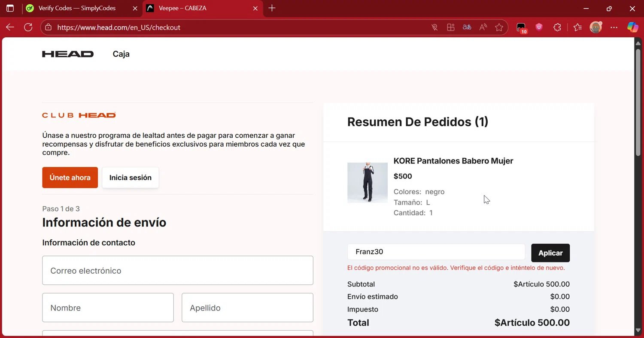Click the page vertical scrollbar thumb
Screen dimensions: 644x338
pos(638,102)
